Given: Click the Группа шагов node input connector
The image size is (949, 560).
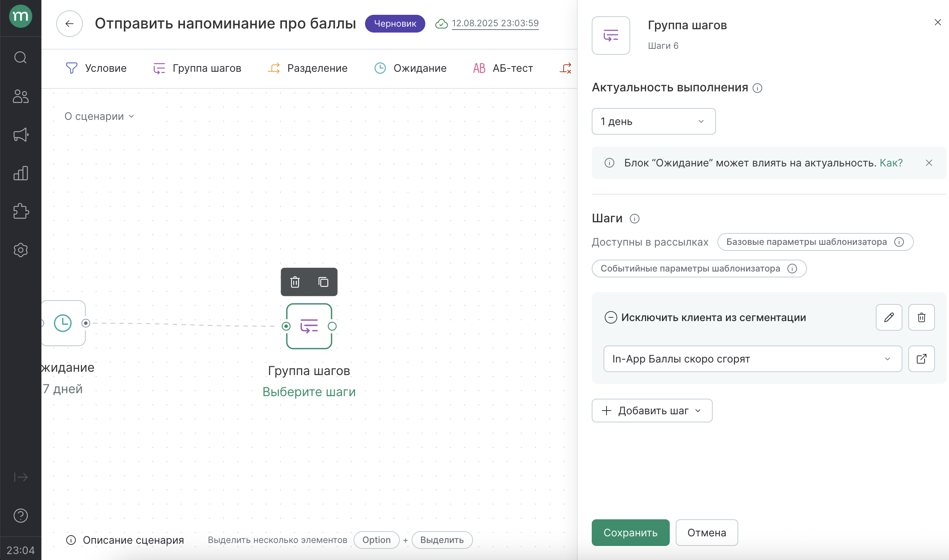Looking at the screenshot, I should [286, 326].
